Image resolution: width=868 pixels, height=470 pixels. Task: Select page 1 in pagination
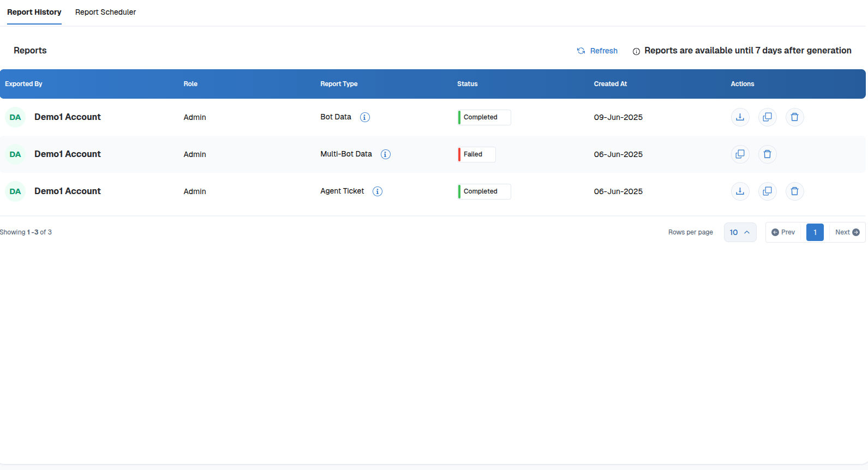point(815,232)
